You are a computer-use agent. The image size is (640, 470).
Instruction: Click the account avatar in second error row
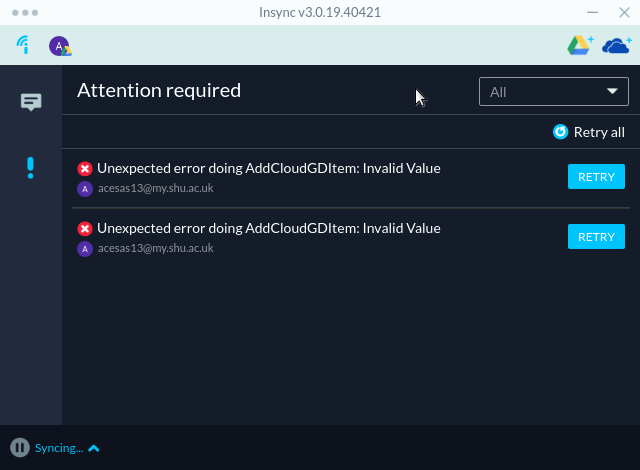(x=85, y=249)
